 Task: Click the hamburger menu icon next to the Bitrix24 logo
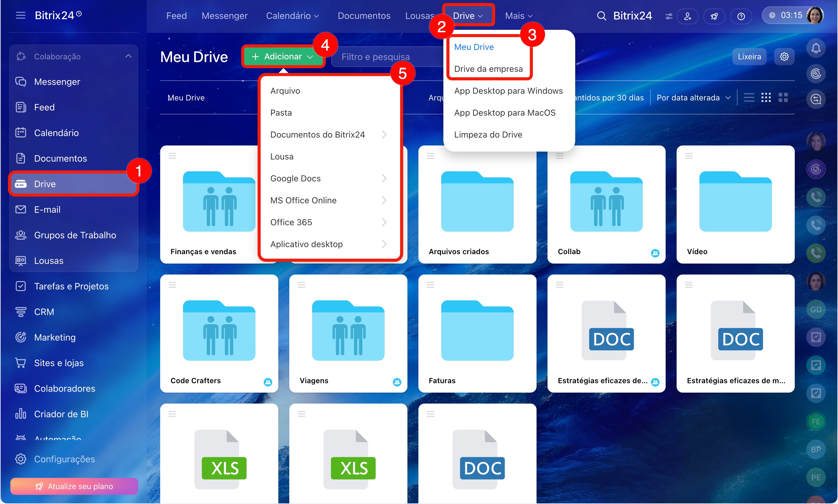click(20, 15)
